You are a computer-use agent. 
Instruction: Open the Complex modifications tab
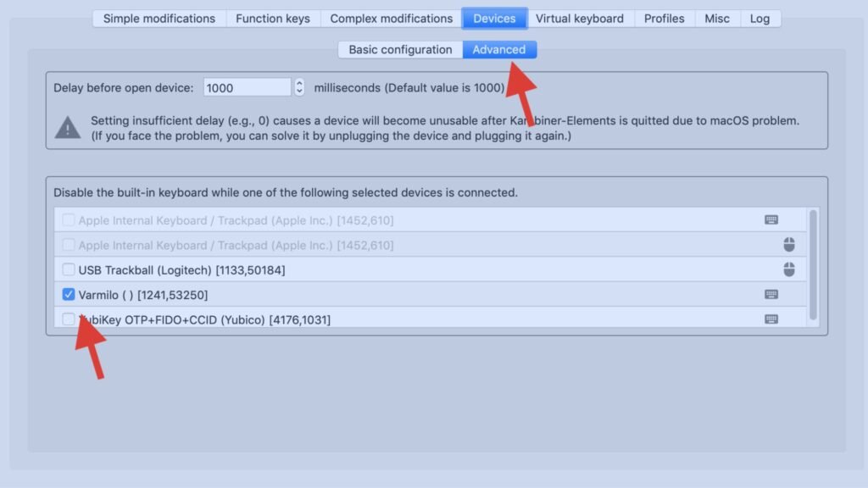(391, 18)
